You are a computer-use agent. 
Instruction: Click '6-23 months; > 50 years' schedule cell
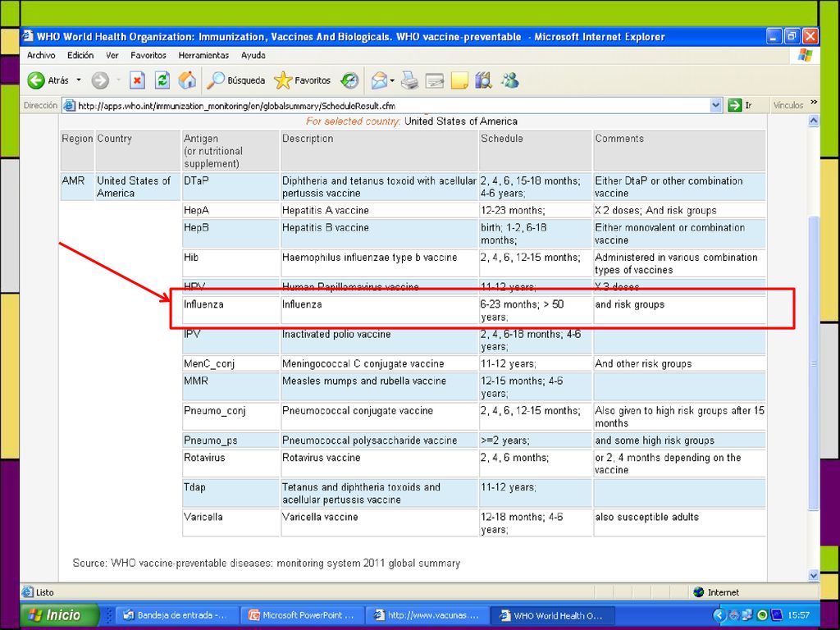(535, 309)
